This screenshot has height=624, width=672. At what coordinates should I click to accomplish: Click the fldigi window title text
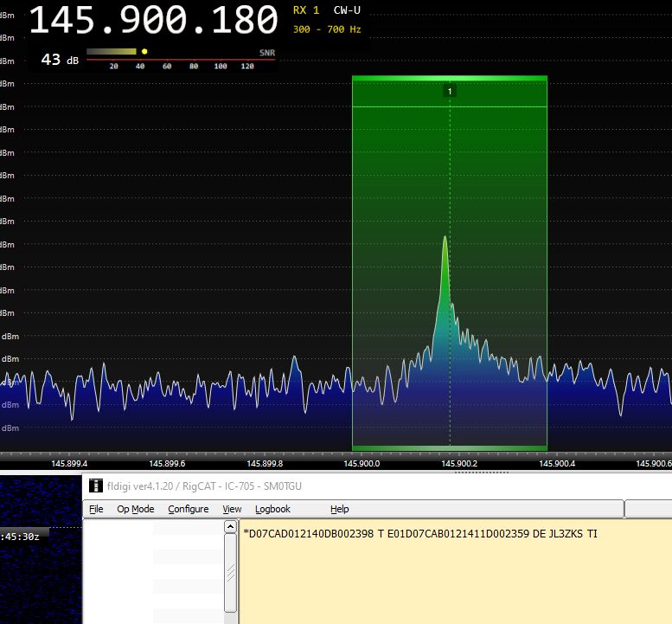204,486
